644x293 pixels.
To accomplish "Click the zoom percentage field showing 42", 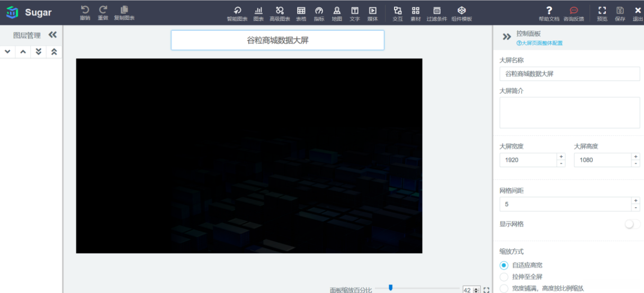I will [x=467, y=290].
